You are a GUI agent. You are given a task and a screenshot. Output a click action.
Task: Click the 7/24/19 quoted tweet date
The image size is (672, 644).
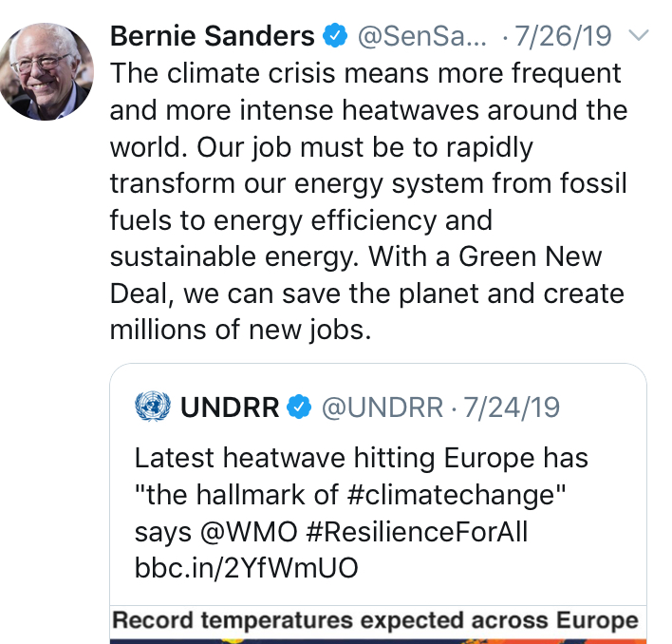512,407
